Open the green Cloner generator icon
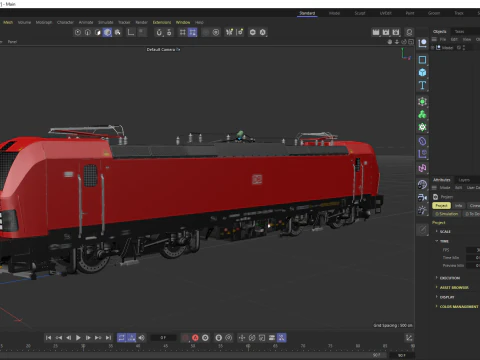 click(422, 114)
